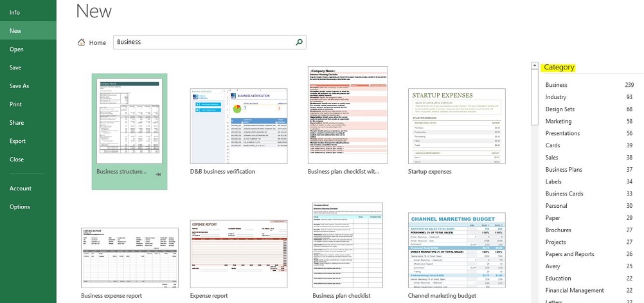Go to Open in the sidebar

pyautogui.click(x=28, y=50)
